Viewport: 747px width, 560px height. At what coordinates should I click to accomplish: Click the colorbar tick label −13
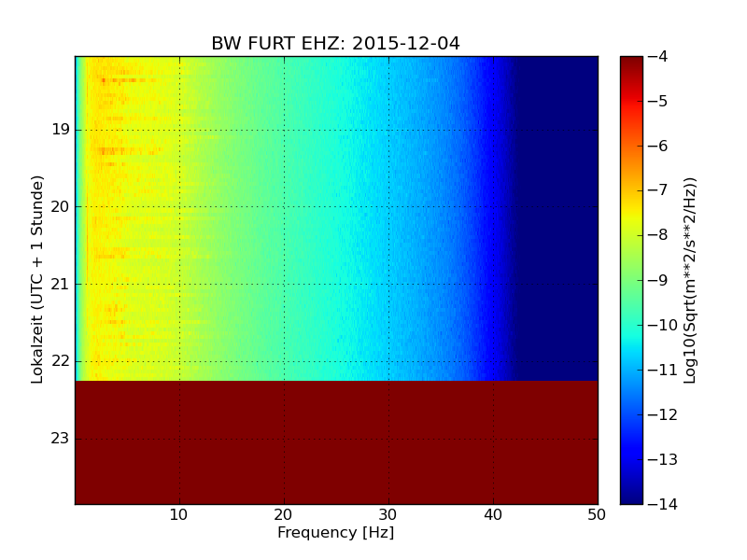[x=663, y=459]
